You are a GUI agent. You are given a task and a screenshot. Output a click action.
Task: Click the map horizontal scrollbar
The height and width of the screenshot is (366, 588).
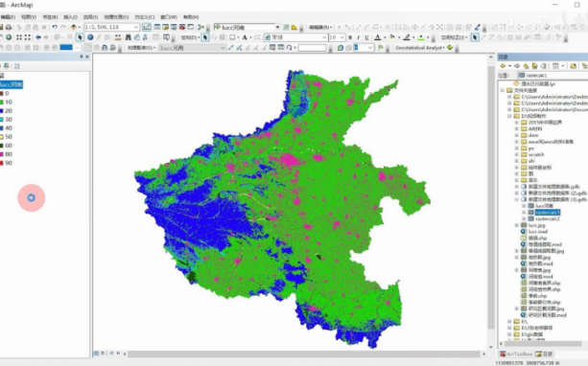pos(304,354)
